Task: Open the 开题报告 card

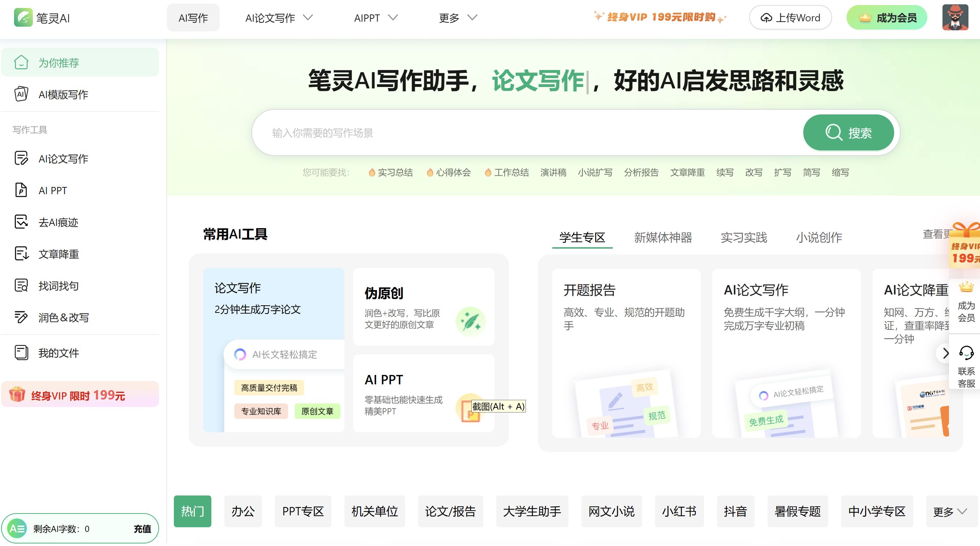Action: tap(626, 353)
